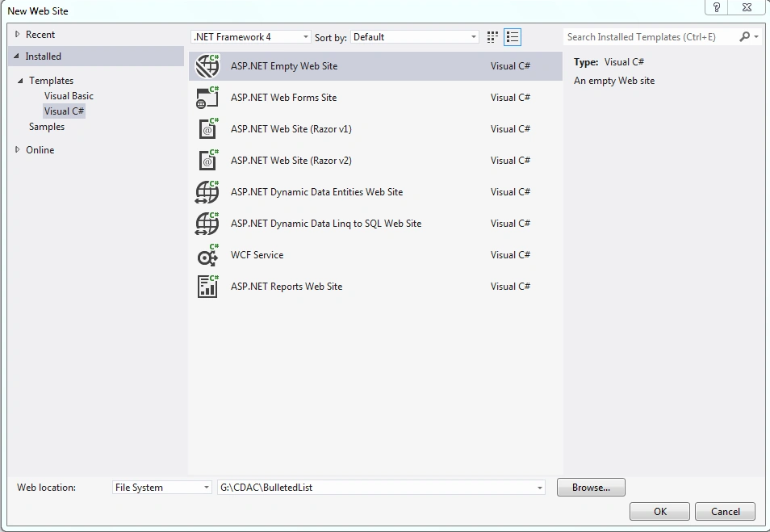
Task: Click the search magnifier icon
Action: point(745,37)
